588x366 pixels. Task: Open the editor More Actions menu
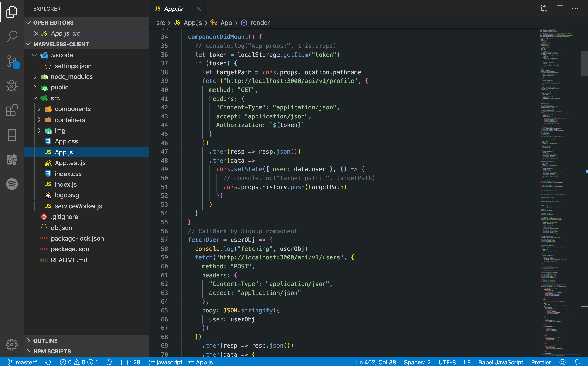coord(575,9)
